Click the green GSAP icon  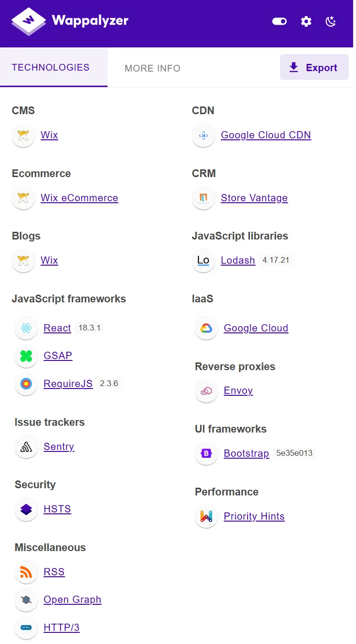(26, 356)
